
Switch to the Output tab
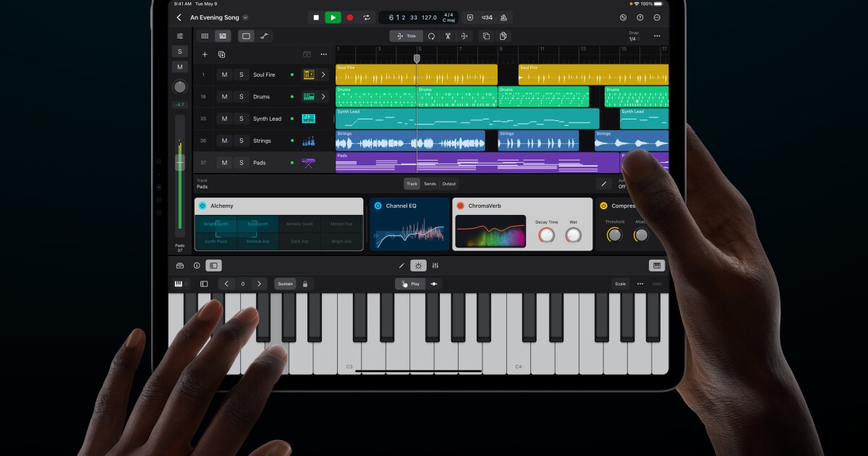(x=449, y=184)
